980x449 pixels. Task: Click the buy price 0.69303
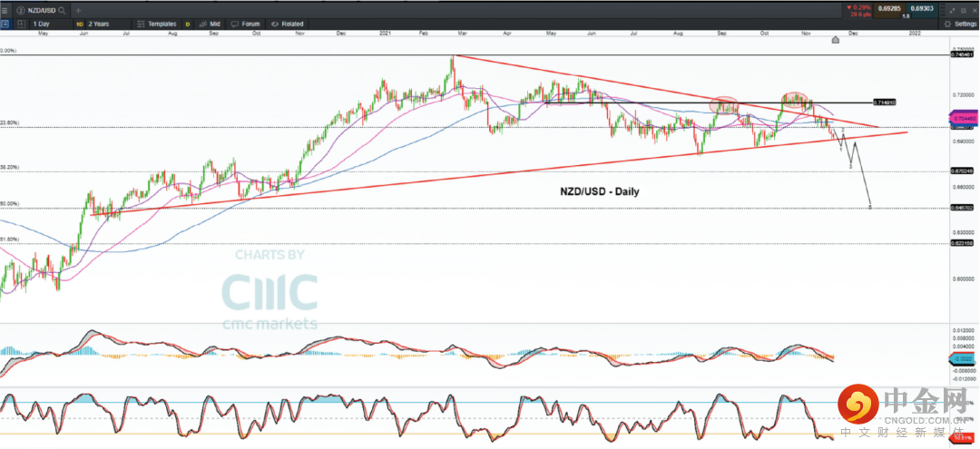[922, 11]
